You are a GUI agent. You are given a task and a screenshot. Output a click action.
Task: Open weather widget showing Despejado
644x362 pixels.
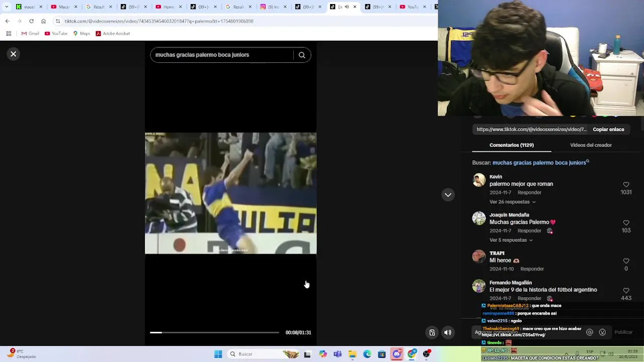click(21, 354)
